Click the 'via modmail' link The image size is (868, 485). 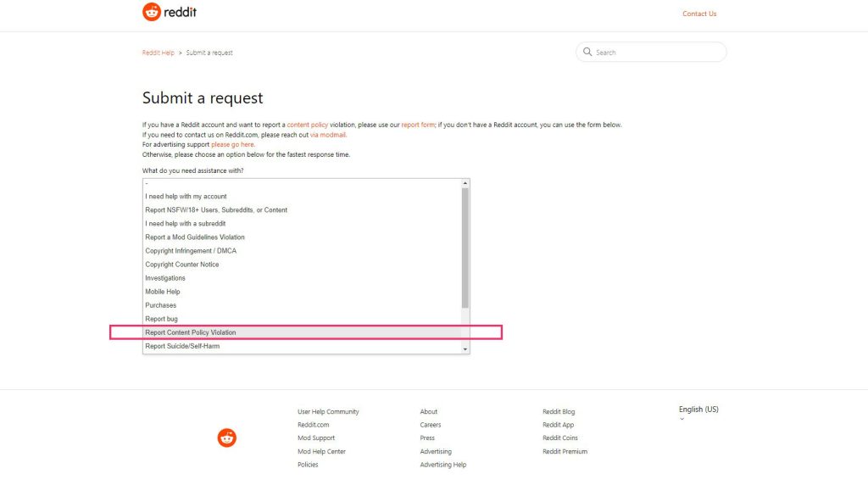[x=328, y=135]
